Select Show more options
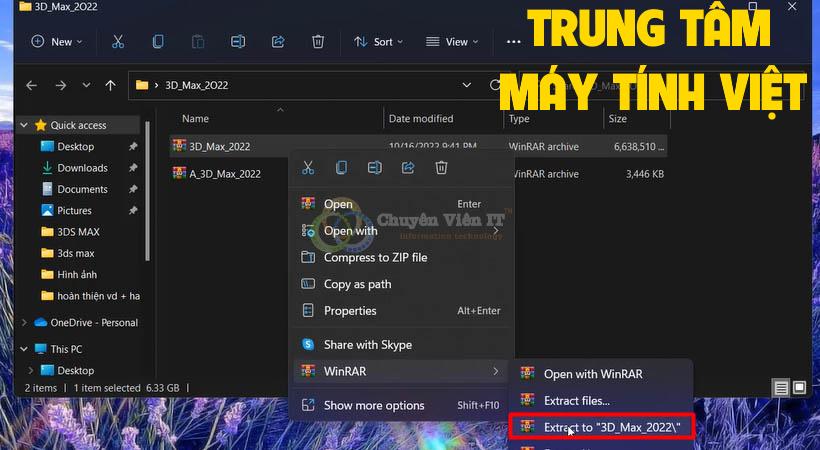 click(x=402, y=405)
